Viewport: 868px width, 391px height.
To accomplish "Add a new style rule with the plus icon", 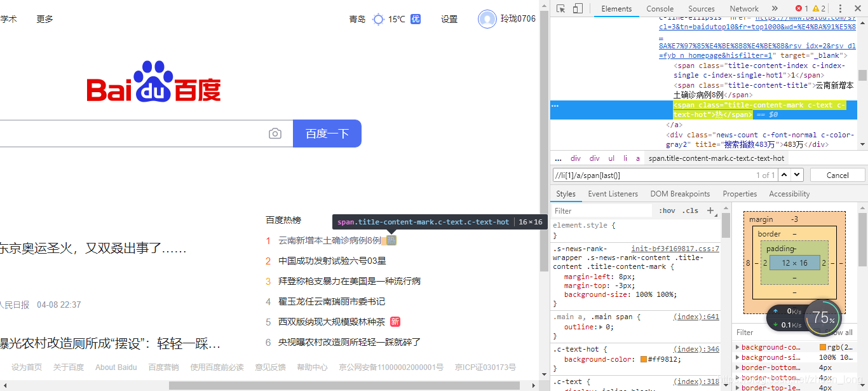I will click(710, 210).
